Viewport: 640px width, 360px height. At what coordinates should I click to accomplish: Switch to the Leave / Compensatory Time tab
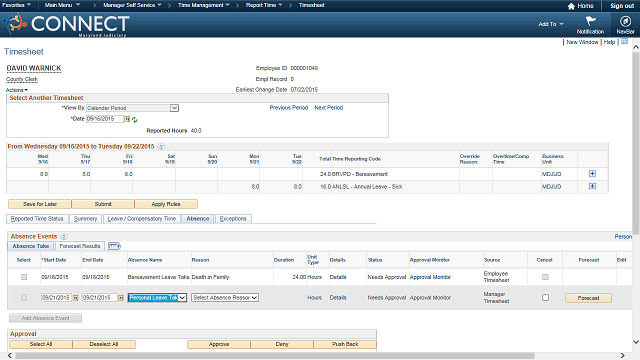coord(142,219)
